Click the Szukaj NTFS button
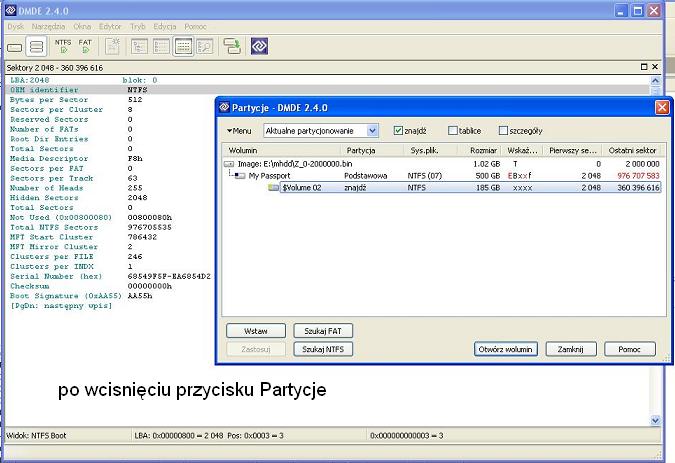 tap(323, 349)
